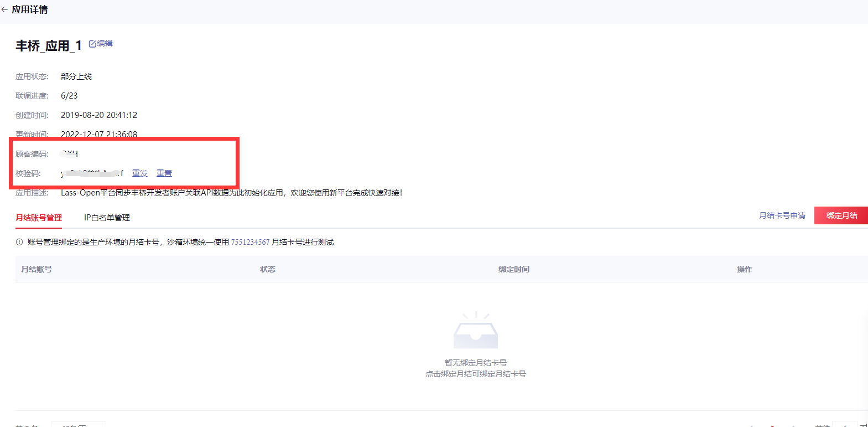This screenshot has width=868, height=427.
Task: Focus the page jump input at bottom right
Action: point(844,424)
